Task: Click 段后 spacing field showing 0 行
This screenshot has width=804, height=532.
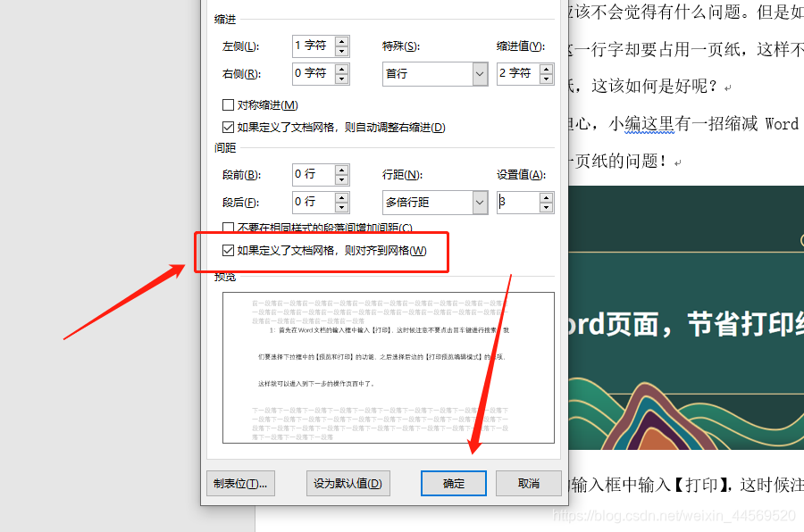Action: pos(314,203)
